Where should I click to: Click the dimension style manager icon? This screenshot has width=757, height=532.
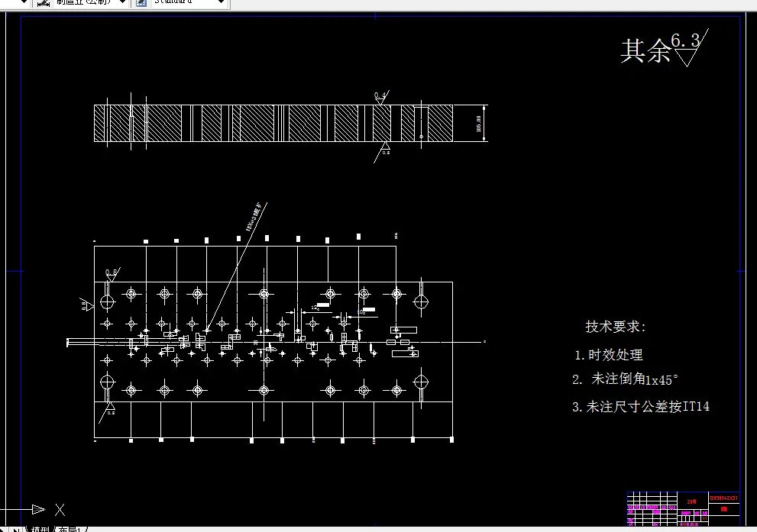[44, 2]
